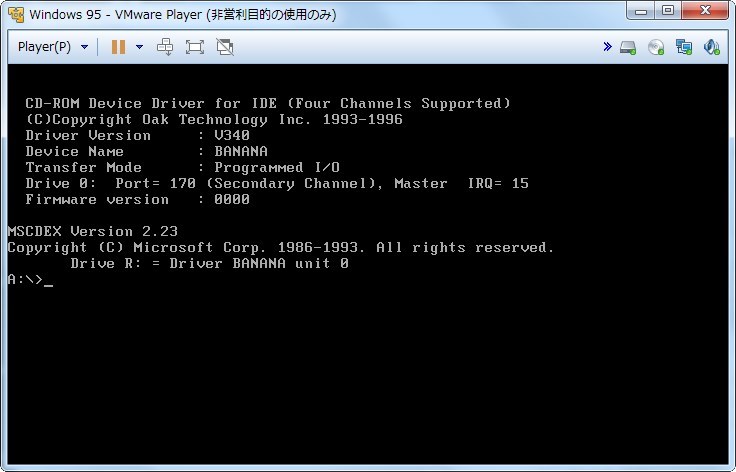Screen dimensions: 736x472
Task: Click the 'Windows 95 - VMware Player' title text
Action: point(182,15)
